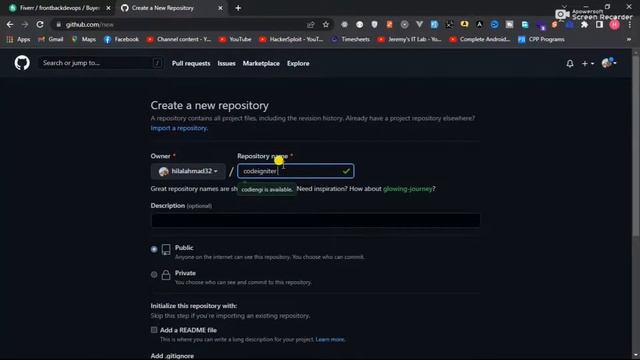Go to Marketplace
This screenshot has width=640, height=360.
pos(261,63)
